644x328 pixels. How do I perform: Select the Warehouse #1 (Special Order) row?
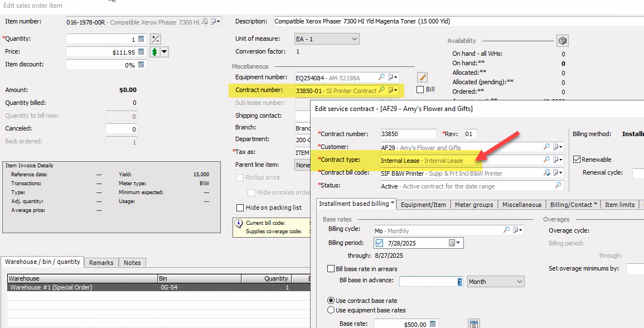tap(158, 287)
